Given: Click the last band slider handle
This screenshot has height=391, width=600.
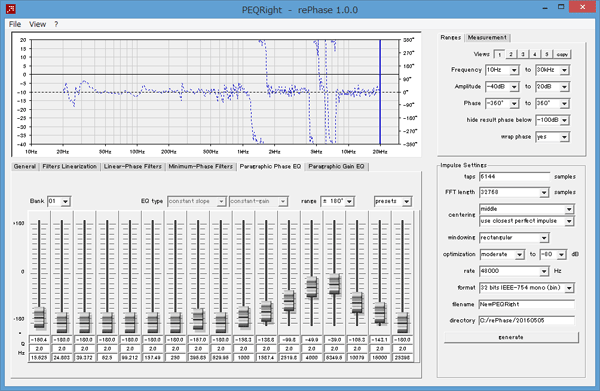Looking at the screenshot, I should [x=402, y=323].
